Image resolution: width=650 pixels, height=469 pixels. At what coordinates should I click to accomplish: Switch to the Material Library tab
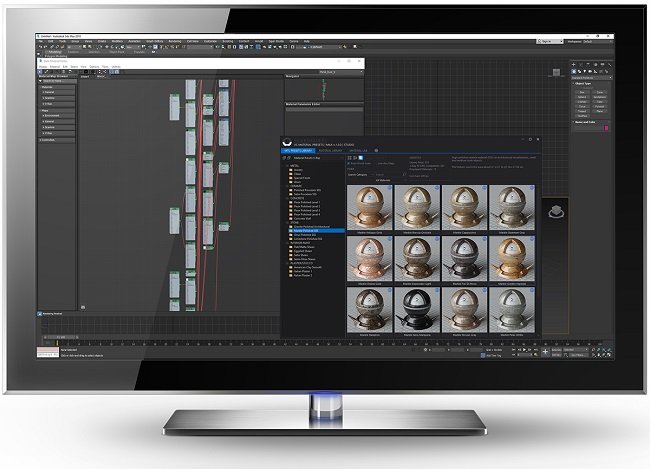pos(334,149)
